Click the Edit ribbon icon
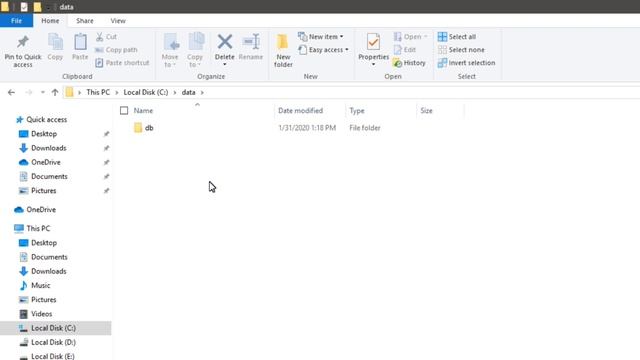The height and width of the screenshot is (360, 640). [x=398, y=50]
